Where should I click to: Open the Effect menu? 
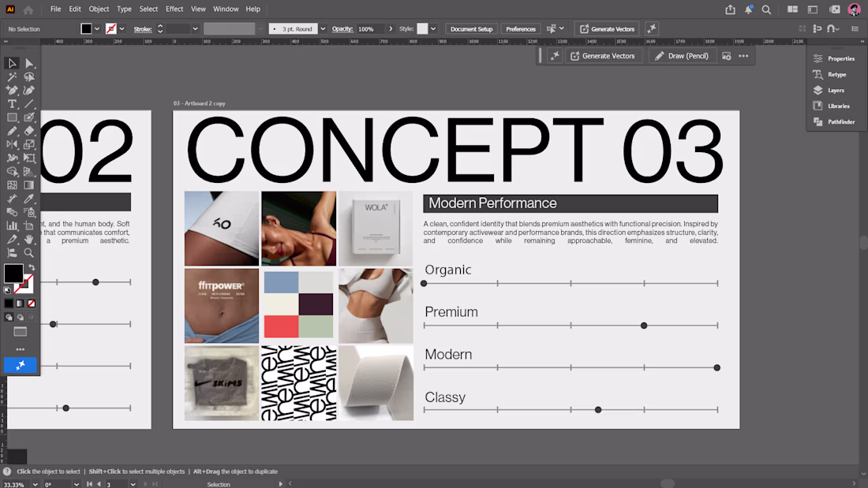(x=174, y=9)
